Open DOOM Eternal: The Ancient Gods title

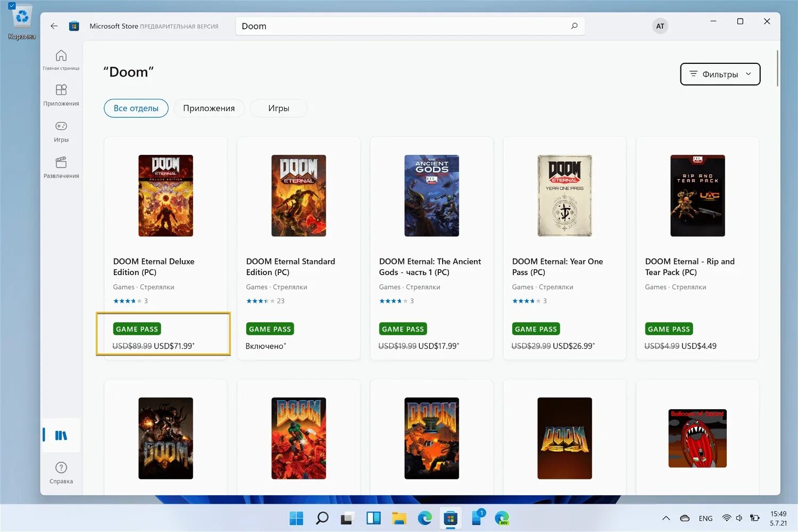tap(430, 267)
